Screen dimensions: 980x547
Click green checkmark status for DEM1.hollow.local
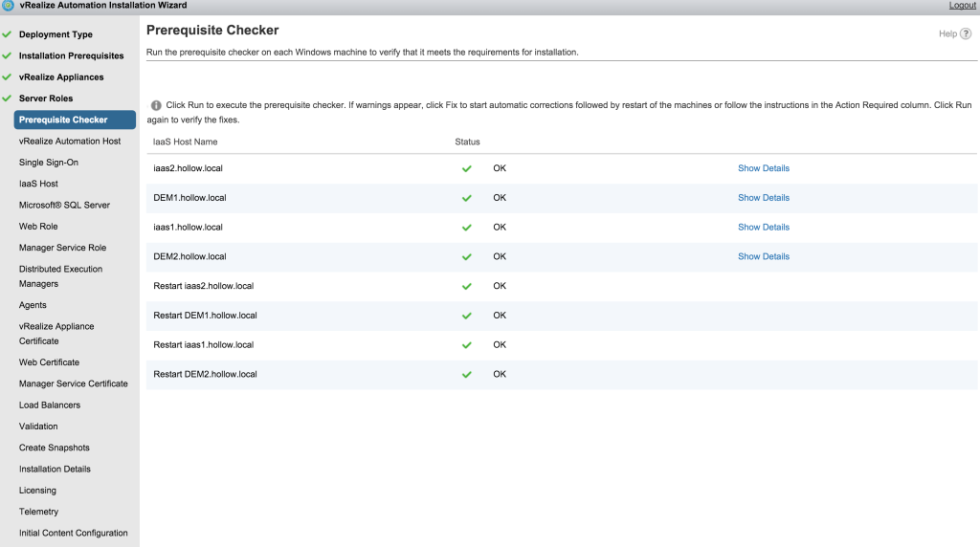(x=467, y=198)
